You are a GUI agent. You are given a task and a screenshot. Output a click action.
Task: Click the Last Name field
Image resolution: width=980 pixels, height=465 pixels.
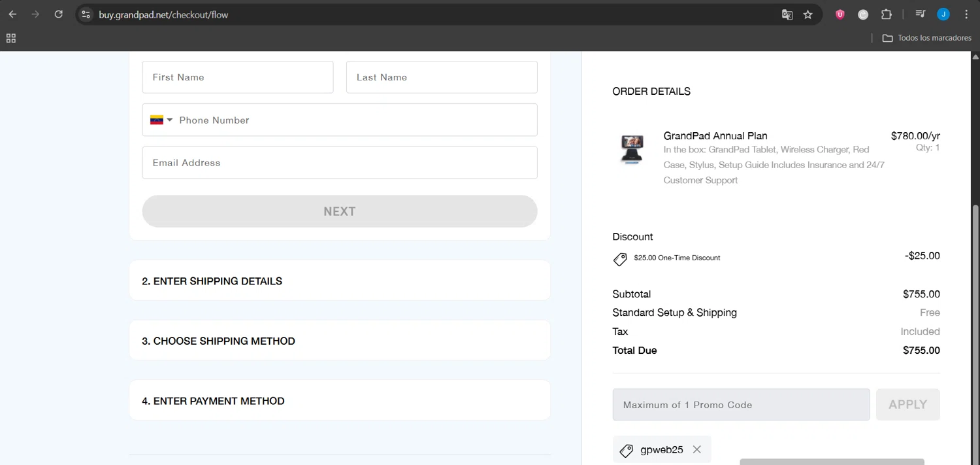point(442,77)
